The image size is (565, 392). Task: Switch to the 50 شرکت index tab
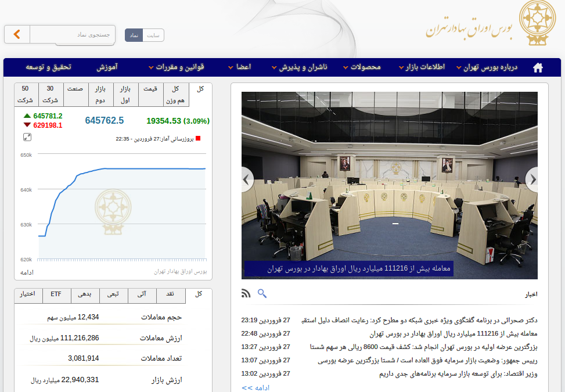click(26, 95)
